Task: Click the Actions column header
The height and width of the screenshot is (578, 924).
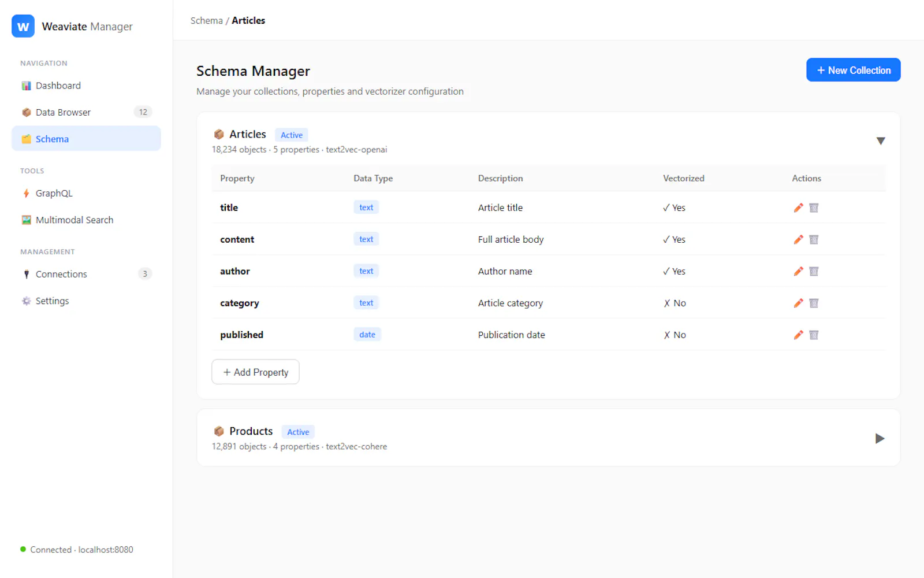Action: (806, 178)
